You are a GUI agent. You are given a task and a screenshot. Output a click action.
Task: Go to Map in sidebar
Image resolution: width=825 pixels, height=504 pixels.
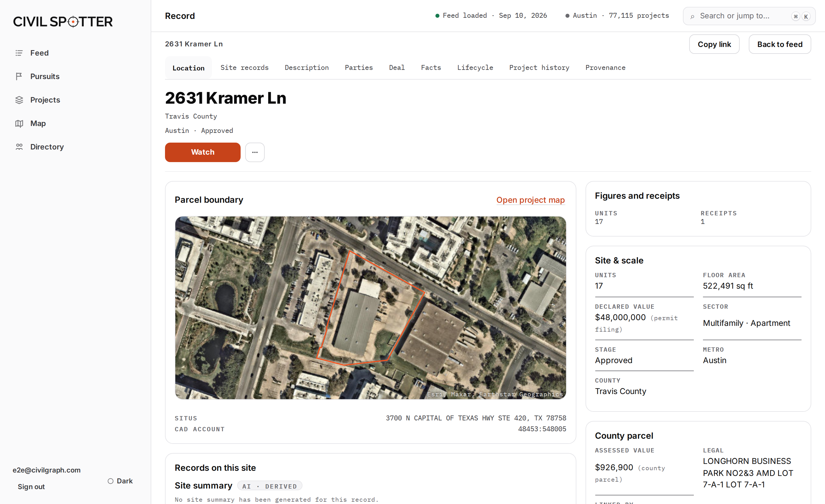click(38, 123)
